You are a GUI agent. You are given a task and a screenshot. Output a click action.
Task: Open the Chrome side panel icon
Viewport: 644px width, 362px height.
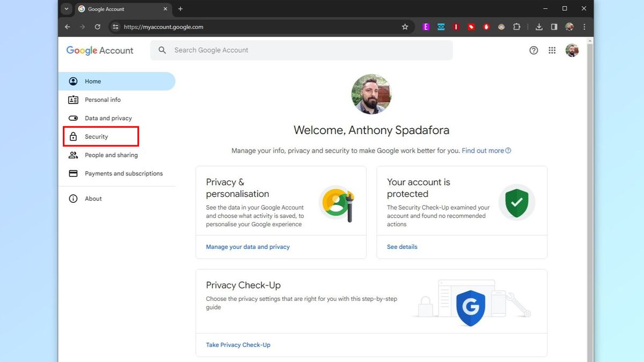point(554,26)
